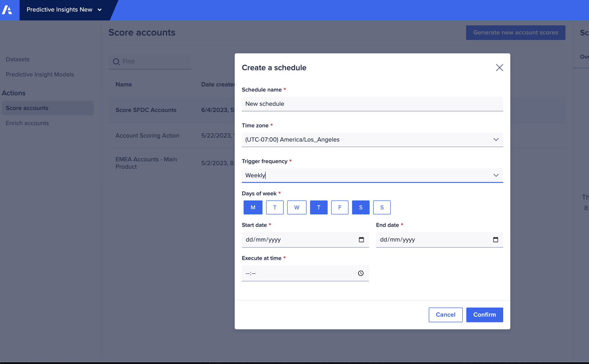Expand the Time zone dropdown
The image size is (589, 364).
click(496, 140)
